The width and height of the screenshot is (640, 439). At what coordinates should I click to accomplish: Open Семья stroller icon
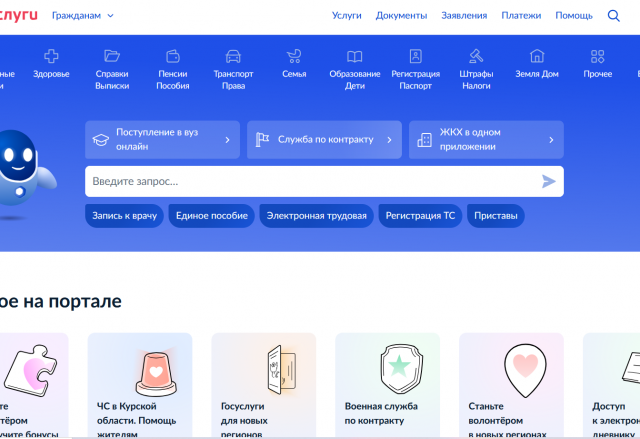(x=294, y=56)
